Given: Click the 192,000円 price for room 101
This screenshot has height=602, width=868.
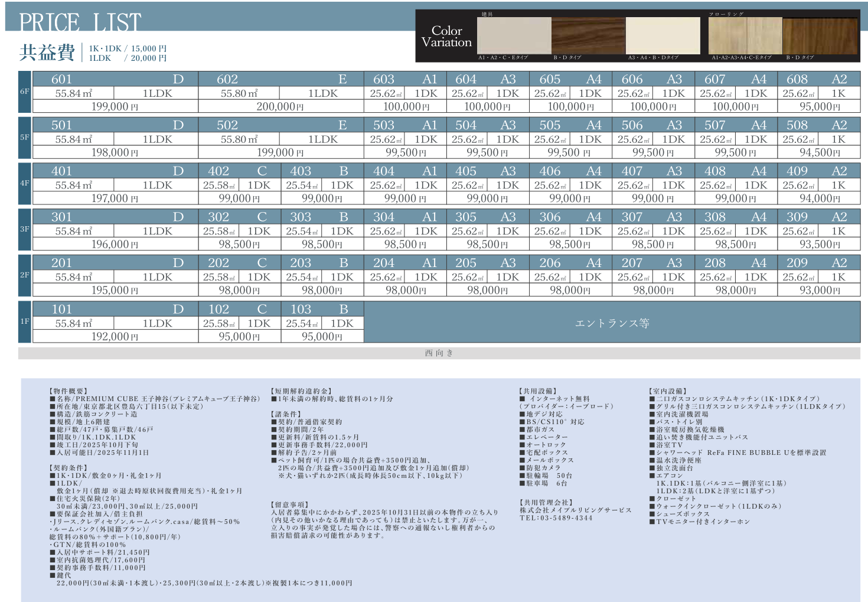Looking at the screenshot, I should point(115,337).
